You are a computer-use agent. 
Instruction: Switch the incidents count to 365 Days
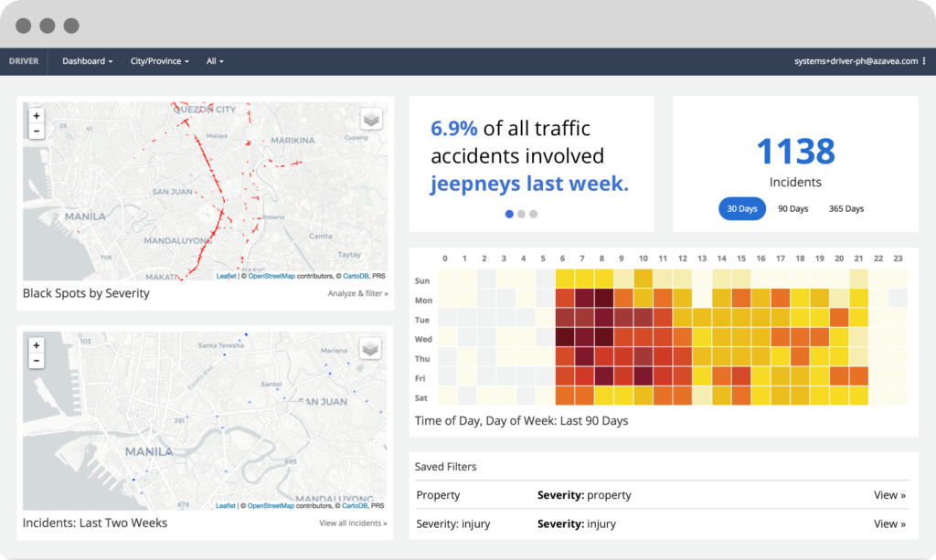(x=848, y=208)
